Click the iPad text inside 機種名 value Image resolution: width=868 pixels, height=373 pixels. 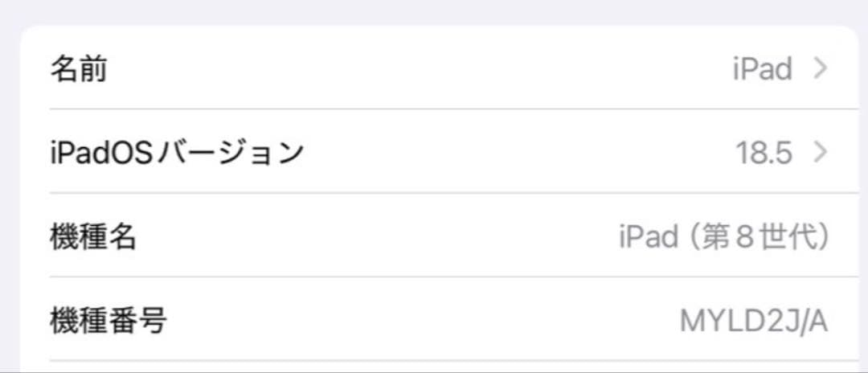pyautogui.click(x=648, y=236)
